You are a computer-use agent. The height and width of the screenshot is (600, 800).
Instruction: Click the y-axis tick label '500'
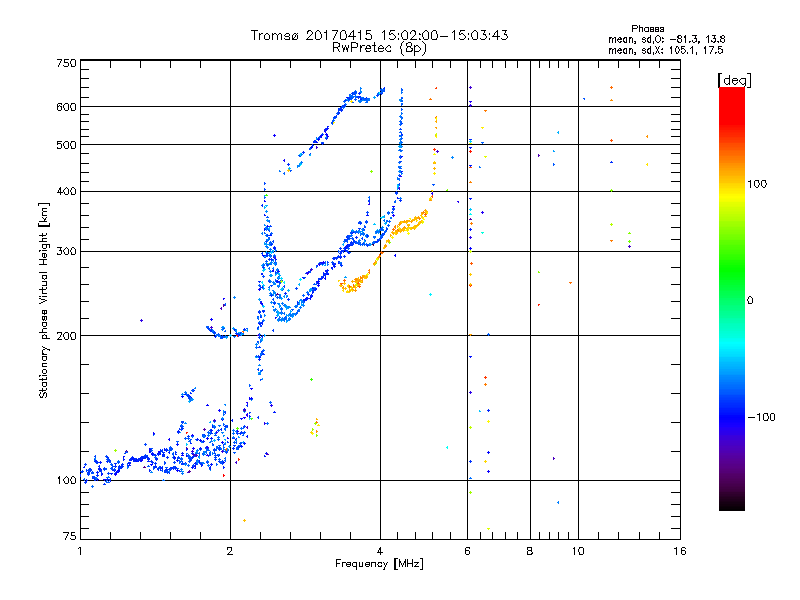(66, 145)
